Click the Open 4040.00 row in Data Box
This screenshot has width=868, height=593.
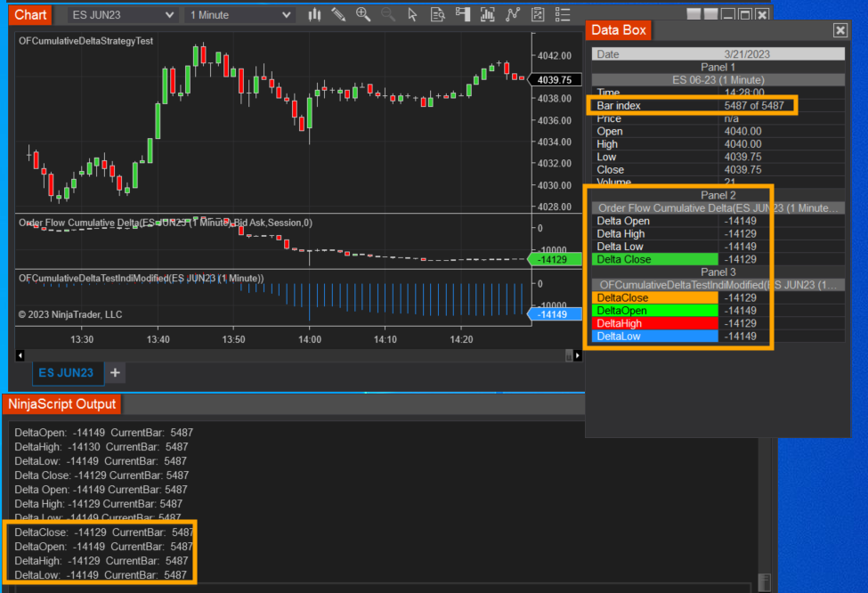coord(718,131)
